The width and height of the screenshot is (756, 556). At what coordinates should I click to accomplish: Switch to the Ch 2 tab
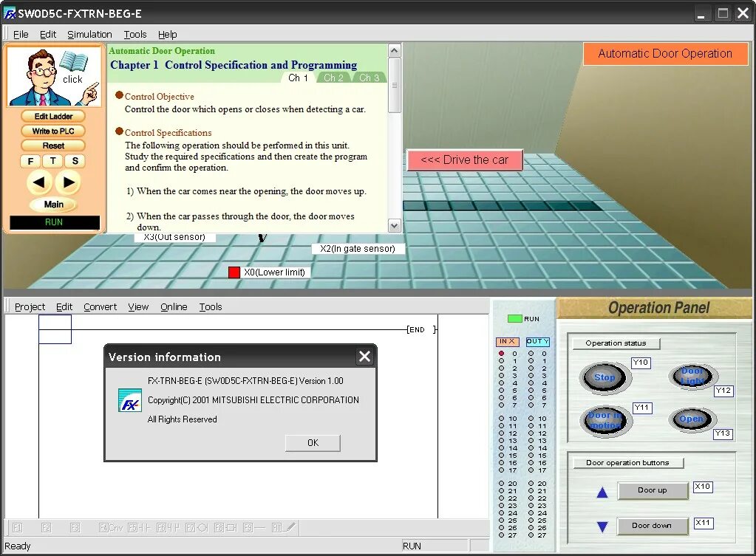click(x=333, y=78)
